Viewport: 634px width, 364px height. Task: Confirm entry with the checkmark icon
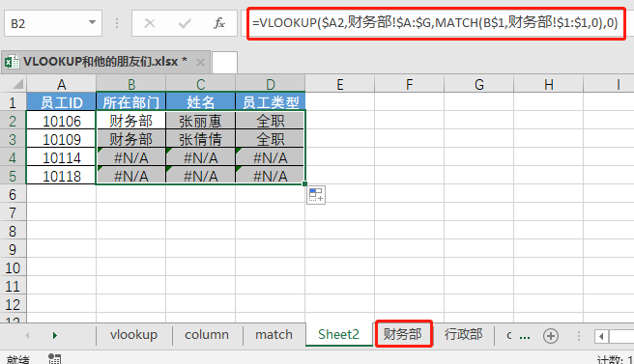(185, 23)
